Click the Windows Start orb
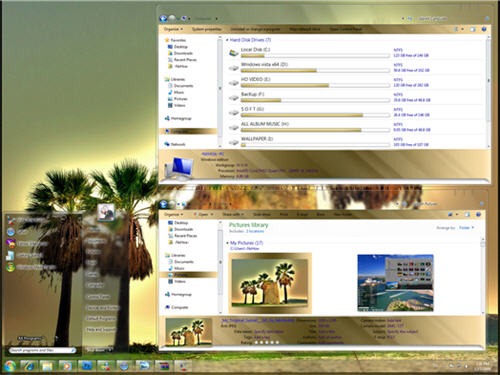Screen dimensions: 500x375 [10, 366]
